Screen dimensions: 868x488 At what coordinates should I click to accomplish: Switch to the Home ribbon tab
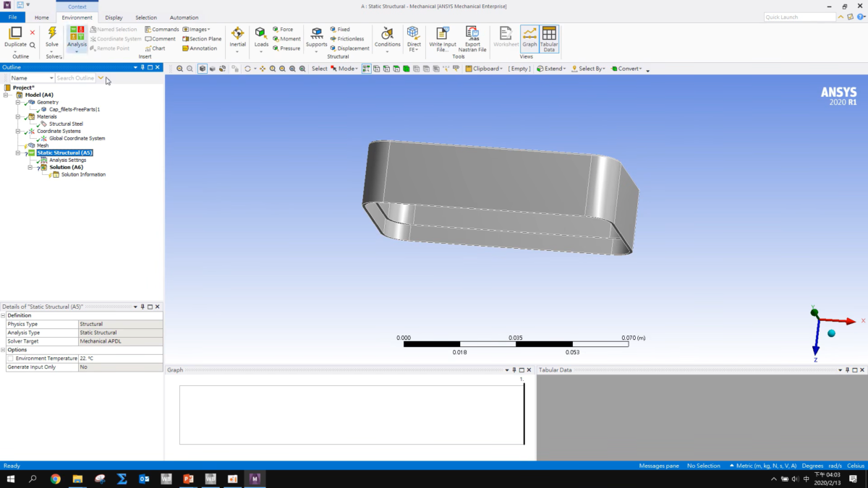point(42,17)
